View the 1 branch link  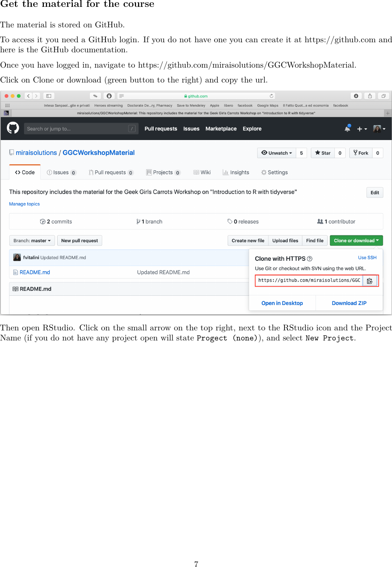click(x=149, y=222)
